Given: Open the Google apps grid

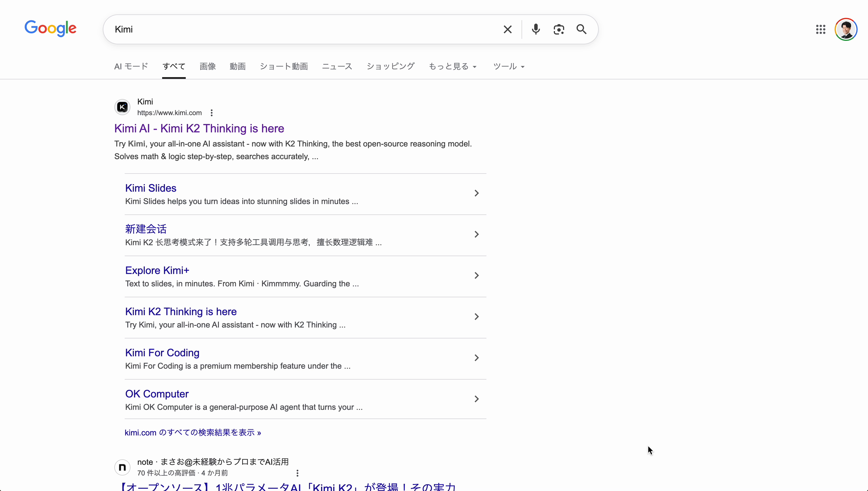Looking at the screenshot, I should pos(821,29).
